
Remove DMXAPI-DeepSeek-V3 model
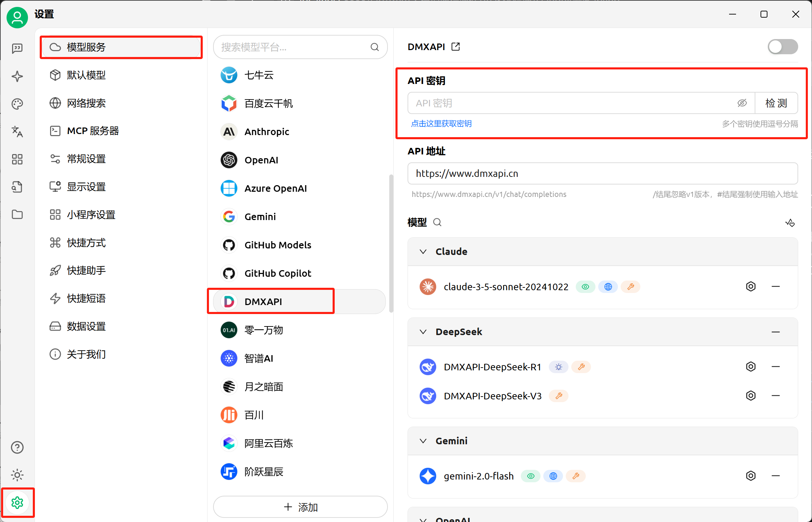point(776,396)
